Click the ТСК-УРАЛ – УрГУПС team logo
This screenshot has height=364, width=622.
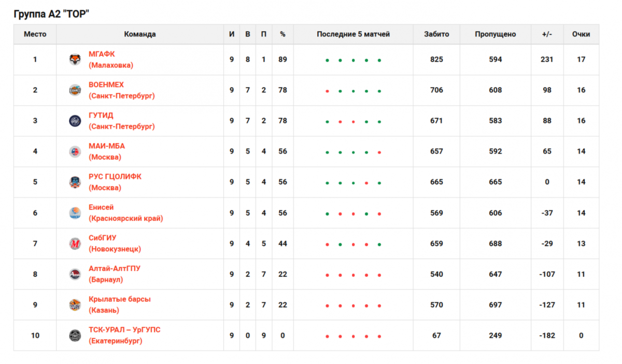[x=75, y=336]
